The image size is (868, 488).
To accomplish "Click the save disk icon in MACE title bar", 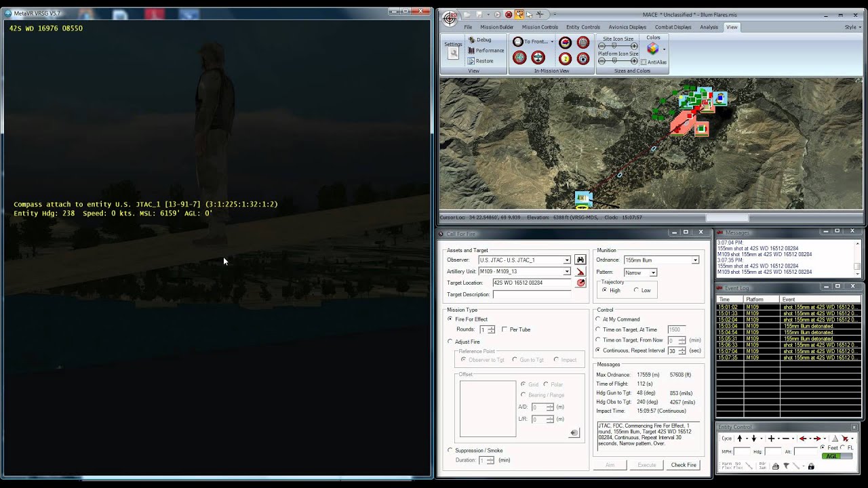I will (x=479, y=14).
